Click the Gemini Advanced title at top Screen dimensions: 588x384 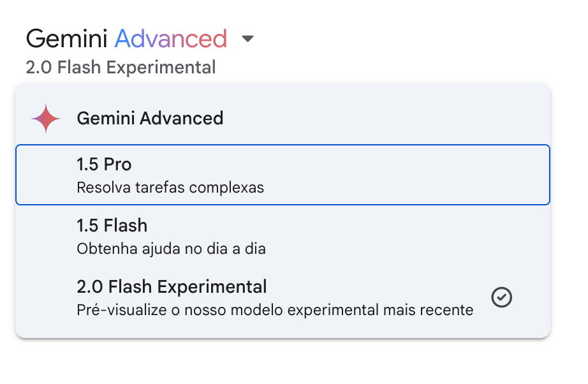126,39
